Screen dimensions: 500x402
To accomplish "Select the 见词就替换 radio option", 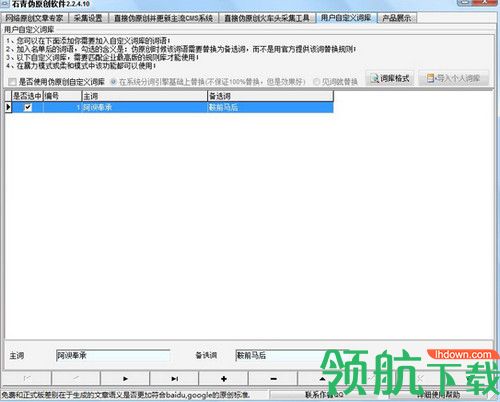I will click(x=316, y=81).
